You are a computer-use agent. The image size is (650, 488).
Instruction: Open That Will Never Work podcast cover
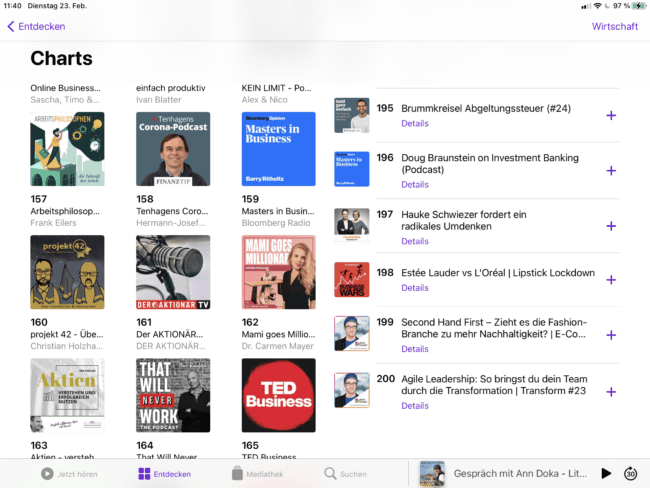coord(173,395)
